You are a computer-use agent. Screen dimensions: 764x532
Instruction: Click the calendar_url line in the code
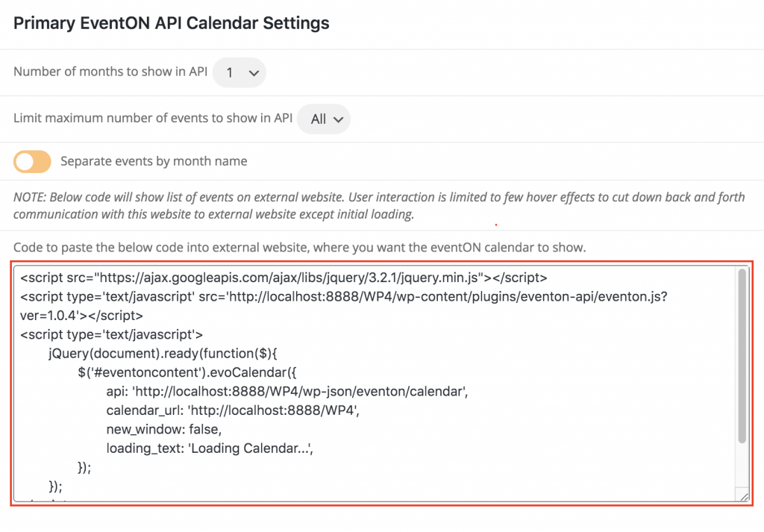(233, 410)
